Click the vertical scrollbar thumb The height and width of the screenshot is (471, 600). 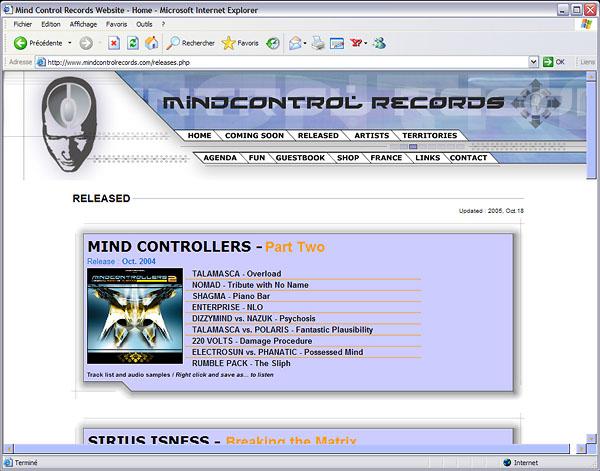click(x=591, y=129)
